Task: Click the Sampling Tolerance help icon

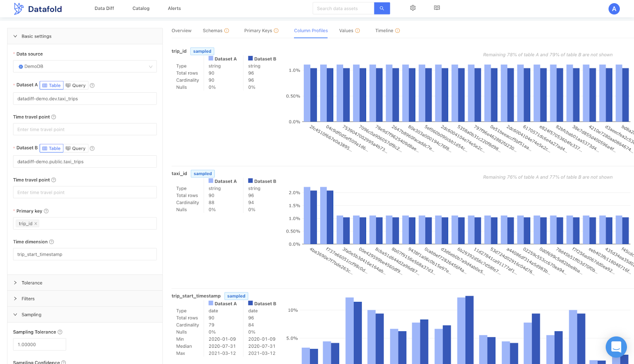Action: (60, 332)
